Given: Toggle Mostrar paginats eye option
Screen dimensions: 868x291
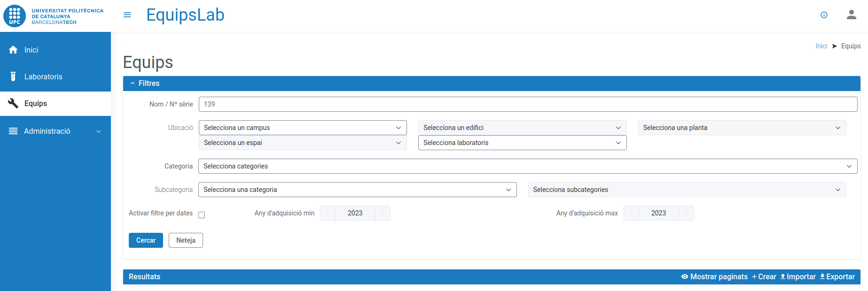Looking at the screenshot, I should click(x=714, y=277).
